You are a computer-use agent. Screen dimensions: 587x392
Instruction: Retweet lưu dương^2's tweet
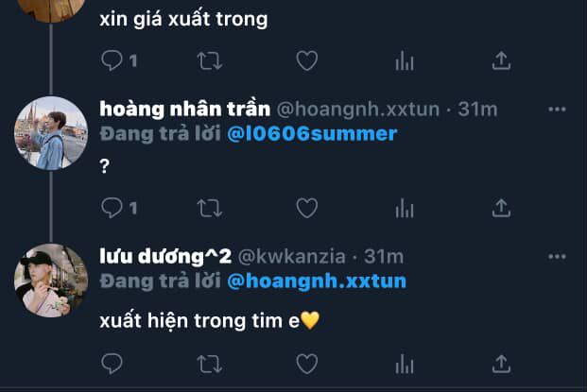tap(210, 364)
